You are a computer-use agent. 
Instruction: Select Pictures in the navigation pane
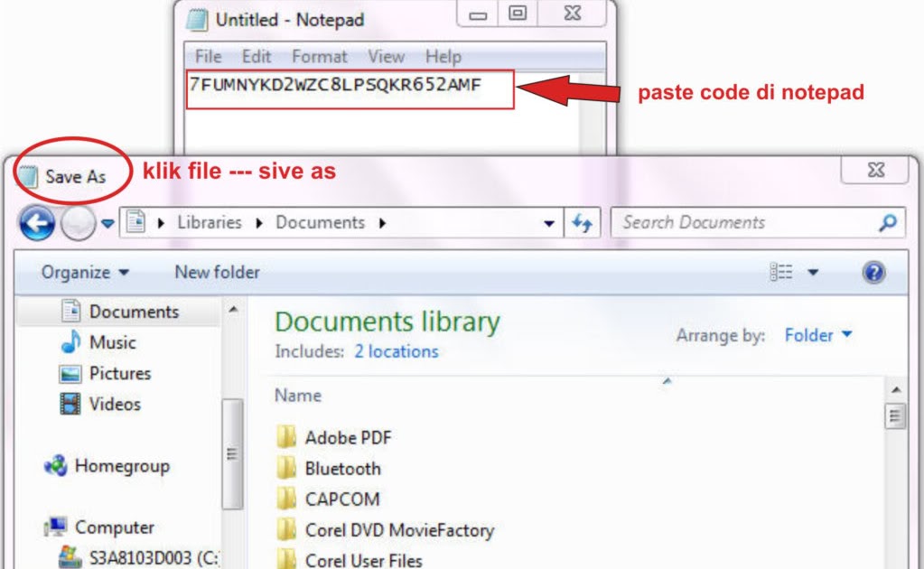(120, 373)
